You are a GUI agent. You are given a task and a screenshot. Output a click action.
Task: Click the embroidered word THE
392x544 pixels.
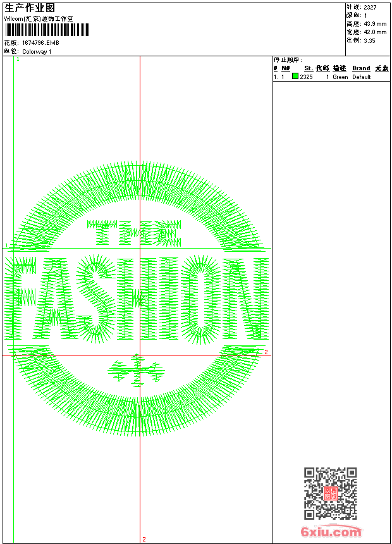(x=134, y=233)
